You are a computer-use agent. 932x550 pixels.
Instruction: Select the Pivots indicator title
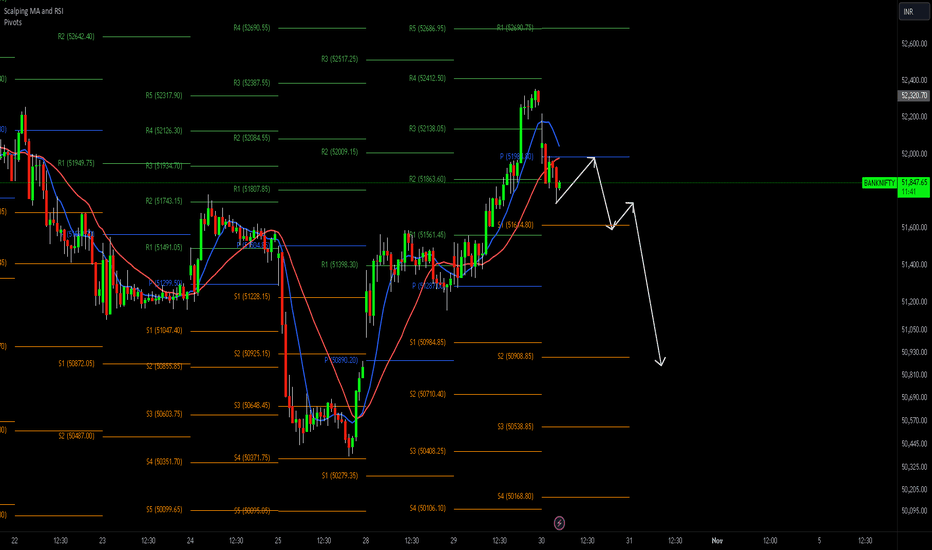[x=12, y=23]
